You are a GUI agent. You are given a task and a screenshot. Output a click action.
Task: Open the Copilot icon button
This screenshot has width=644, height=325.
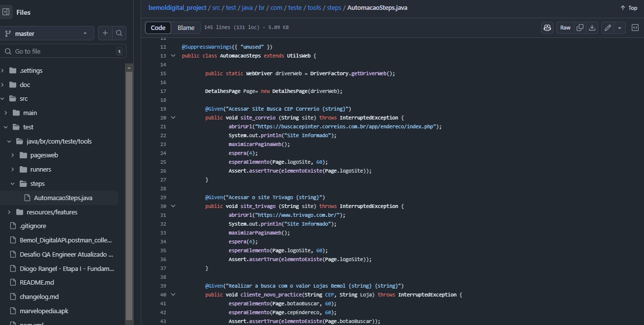point(547,28)
